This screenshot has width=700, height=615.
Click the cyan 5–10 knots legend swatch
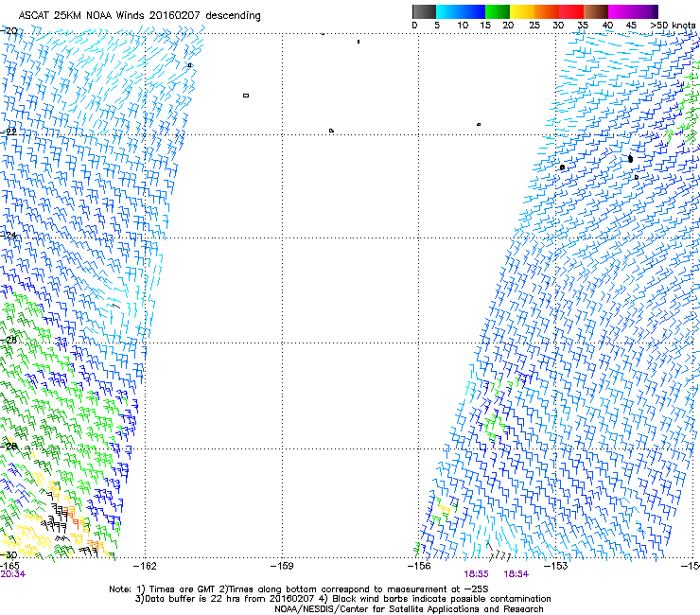click(448, 11)
